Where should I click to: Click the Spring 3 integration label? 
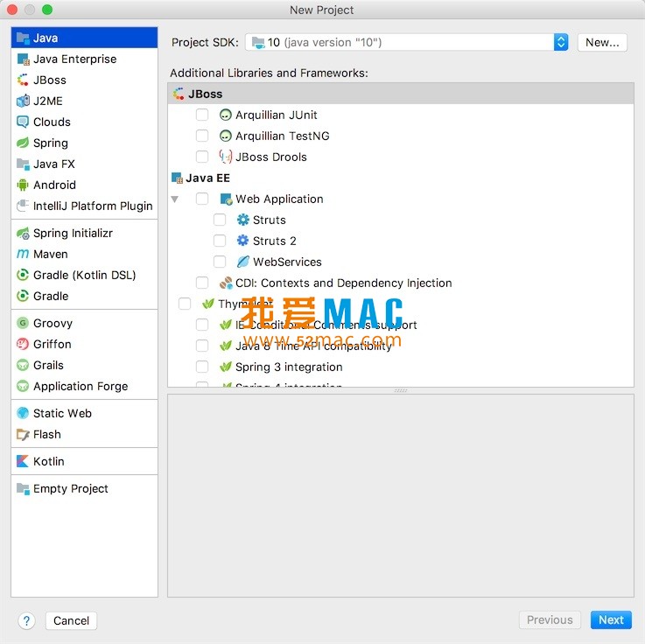coord(289,367)
